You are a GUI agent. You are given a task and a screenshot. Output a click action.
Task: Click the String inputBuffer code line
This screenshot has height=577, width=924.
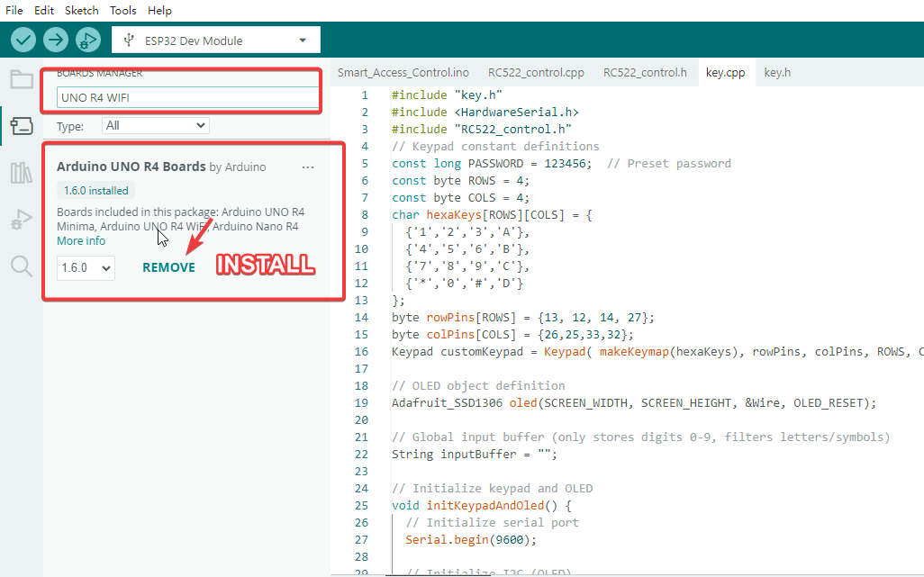475,455
